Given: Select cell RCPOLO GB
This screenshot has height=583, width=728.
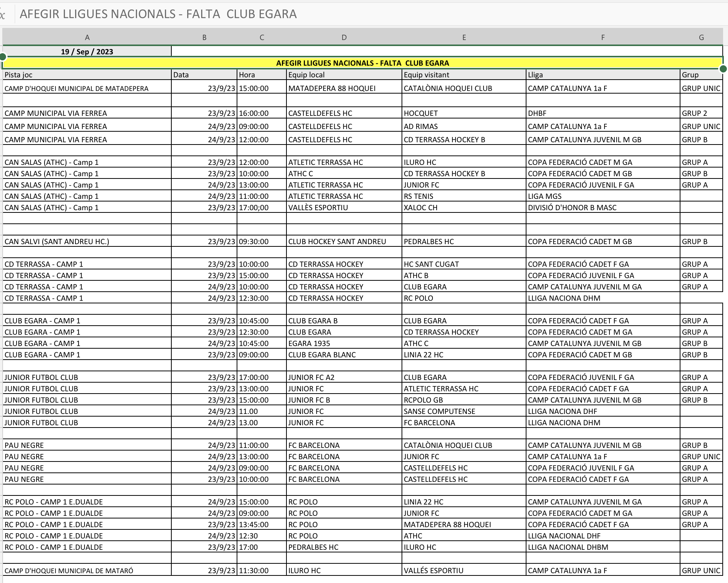Looking at the screenshot, I should click(x=464, y=400).
